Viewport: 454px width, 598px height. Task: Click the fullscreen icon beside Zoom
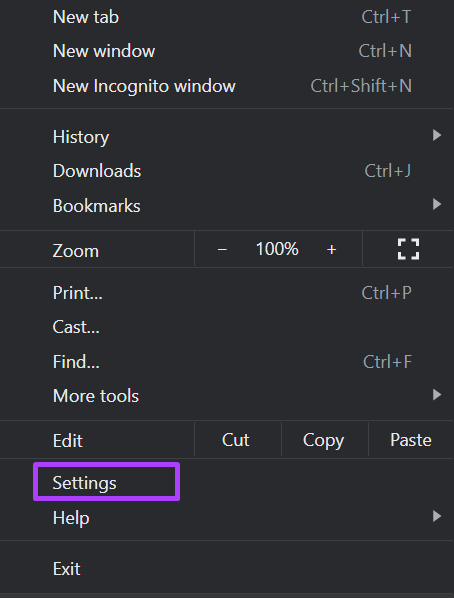[408, 249]
